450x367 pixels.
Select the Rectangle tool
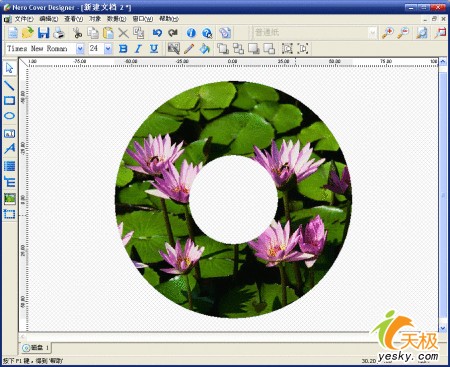pos(9,101)
